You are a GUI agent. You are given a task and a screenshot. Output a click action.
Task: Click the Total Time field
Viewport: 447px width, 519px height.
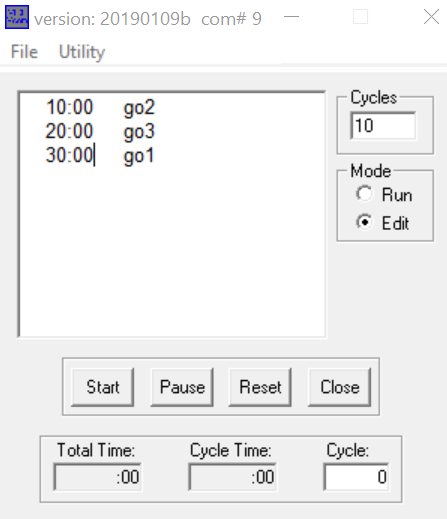pos(97,477)
